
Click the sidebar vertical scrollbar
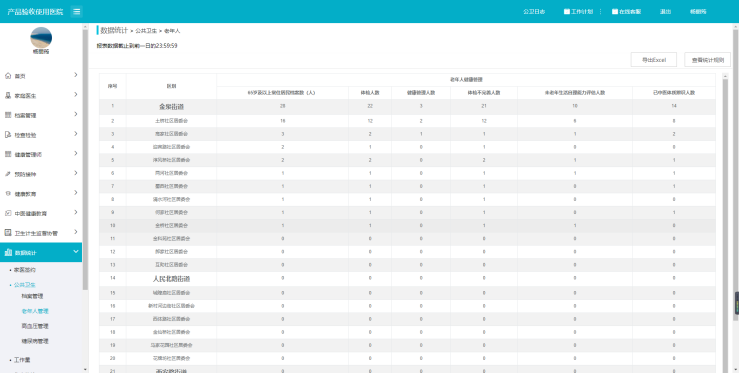tap(85, 160)
